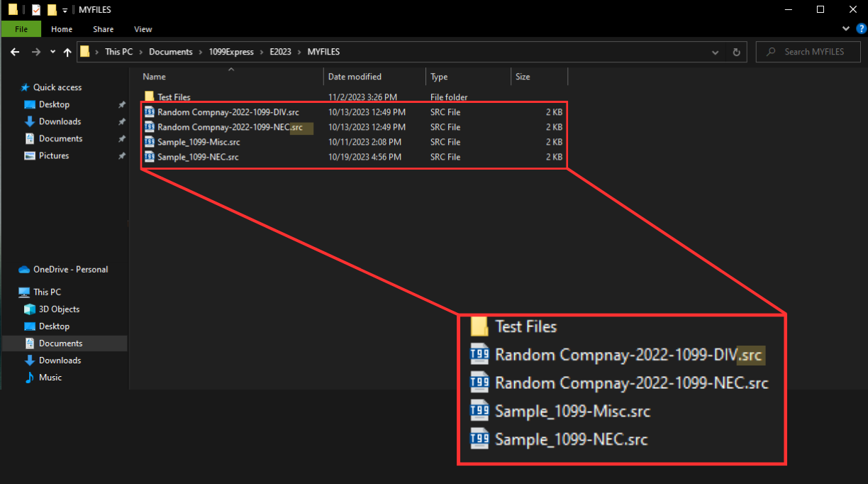Image resolution: width=868 pixels, height=484 pixels.
Task: Click the Refresh button beside the address bar
Action: click(x=736, y=52)
